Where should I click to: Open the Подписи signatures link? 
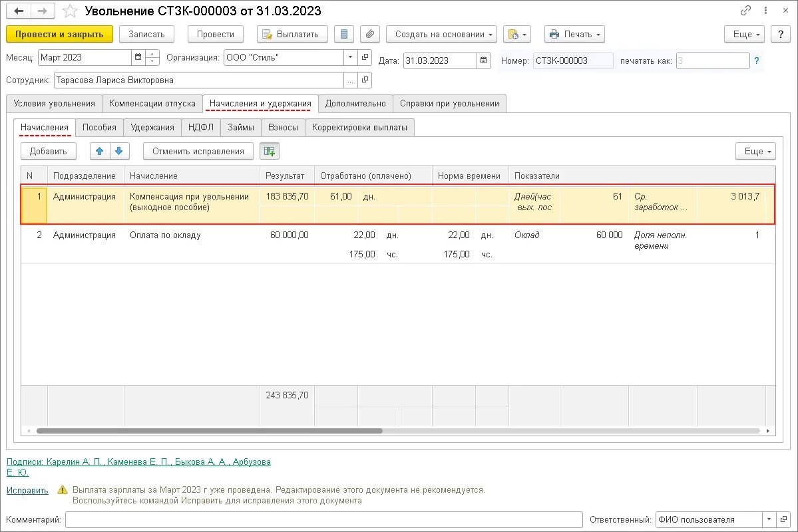(x=138, y=467)
